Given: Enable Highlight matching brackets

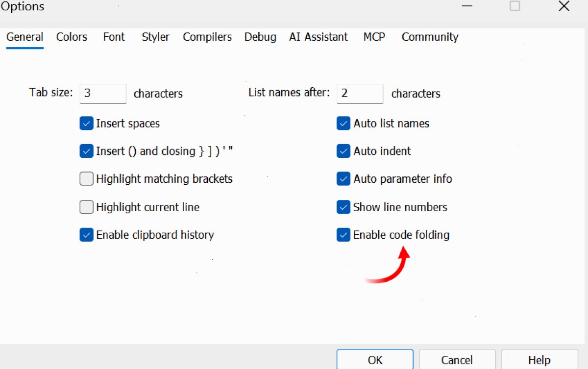Looking at the screenshot, I should (x=86, y=179).
